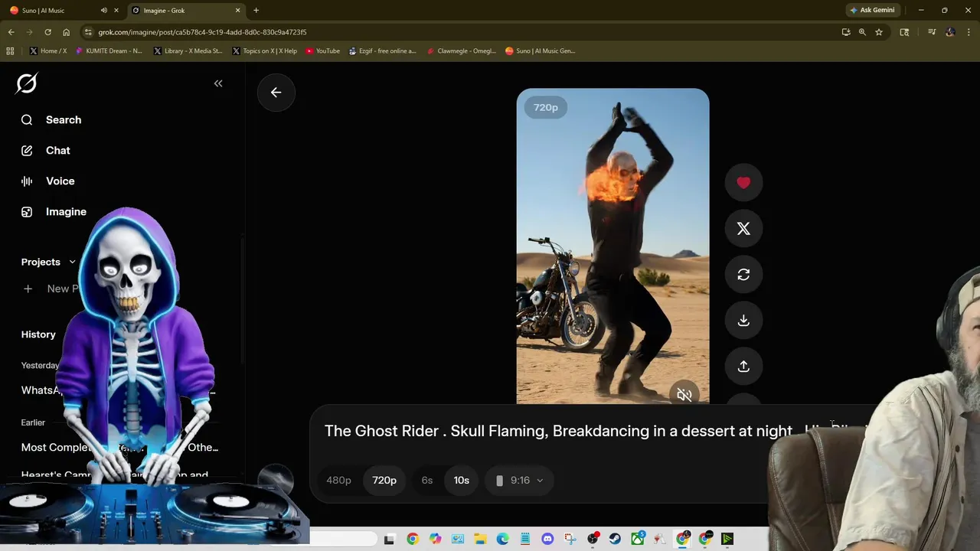980x551 pixels.
Task: Open a new browser tab
Action: point(256,10)
